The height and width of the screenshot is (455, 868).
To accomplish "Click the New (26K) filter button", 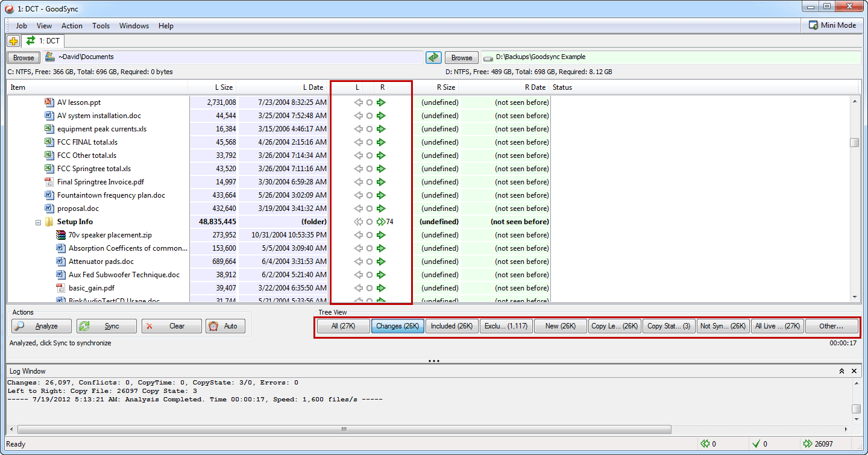I will (x=560, y=326).
